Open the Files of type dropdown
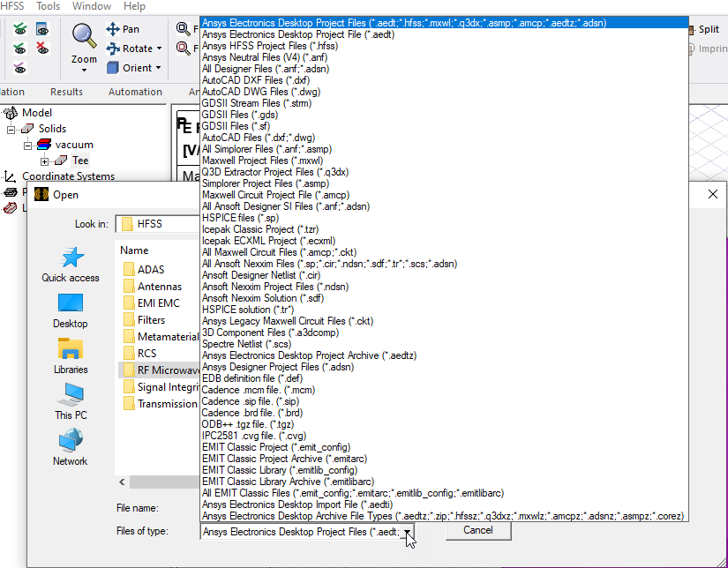Screen dimensions: 728x568 click(x=405, y=531)
